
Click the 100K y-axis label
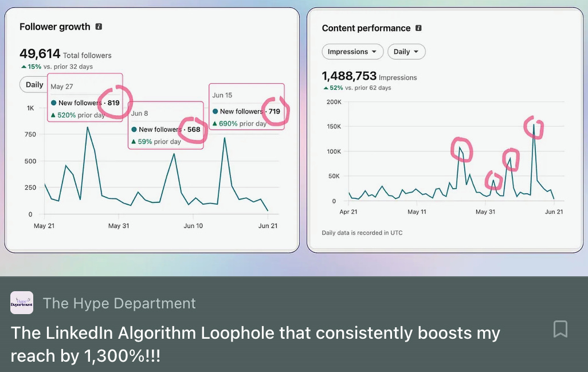coord(334,151)
